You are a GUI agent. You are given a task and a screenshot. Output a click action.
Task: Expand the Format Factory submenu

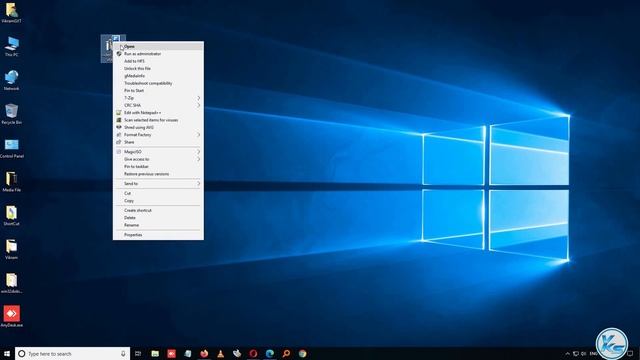point(158,135)
